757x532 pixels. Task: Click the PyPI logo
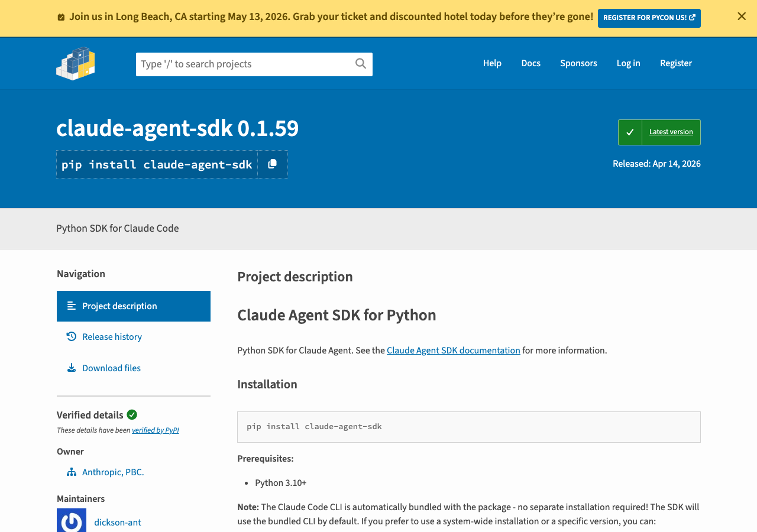click(x=76, y=63)
